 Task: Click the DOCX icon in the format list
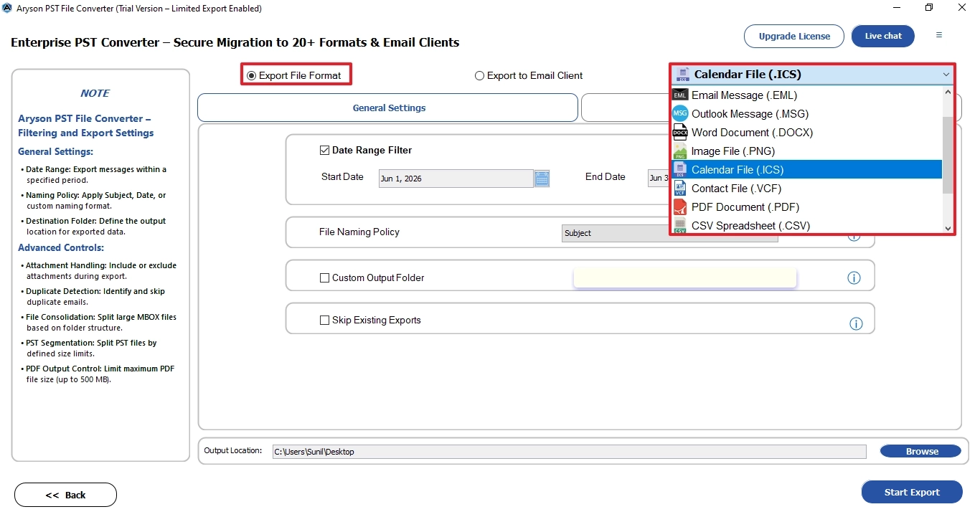tap(679, 132)
